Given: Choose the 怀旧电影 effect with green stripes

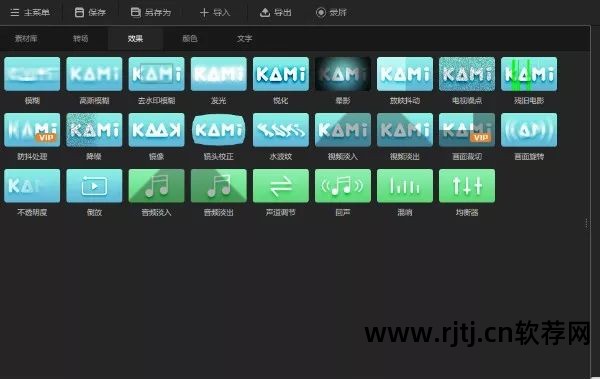Looking at the screenshot, I should (529, 74).
